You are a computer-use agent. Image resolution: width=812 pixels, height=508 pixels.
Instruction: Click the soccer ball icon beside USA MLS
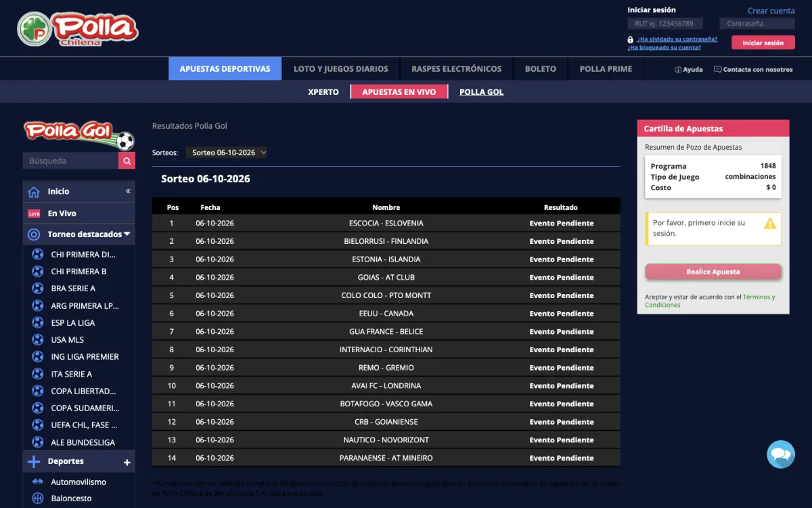point(38,340)
